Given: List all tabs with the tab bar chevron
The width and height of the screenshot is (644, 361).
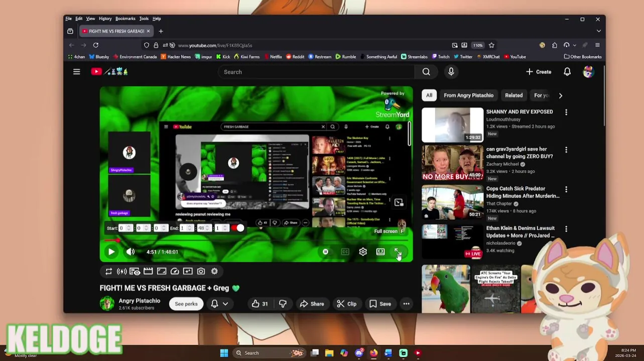Looking at the screenshot, I should point(598,31).
